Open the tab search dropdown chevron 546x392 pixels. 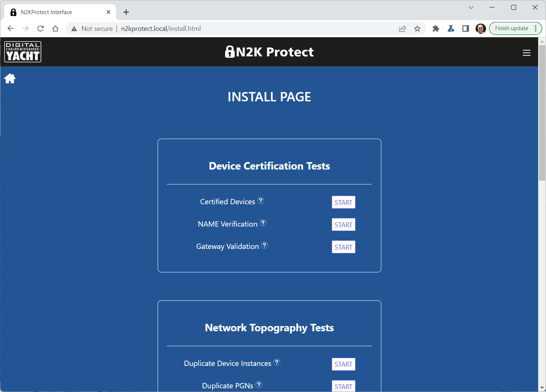pyautogui.click(x=471, y=7)
